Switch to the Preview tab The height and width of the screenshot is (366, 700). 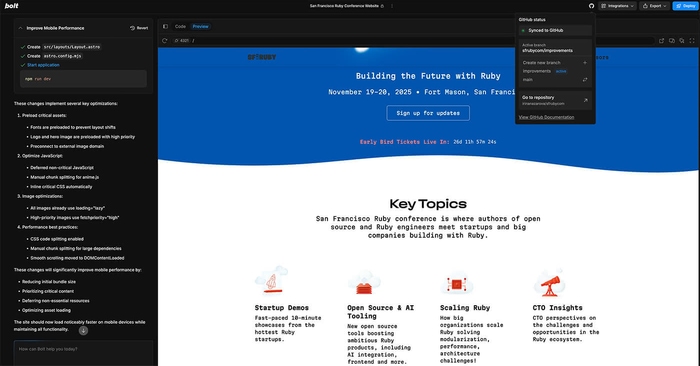pyautogui.click(x=200, y=26)
